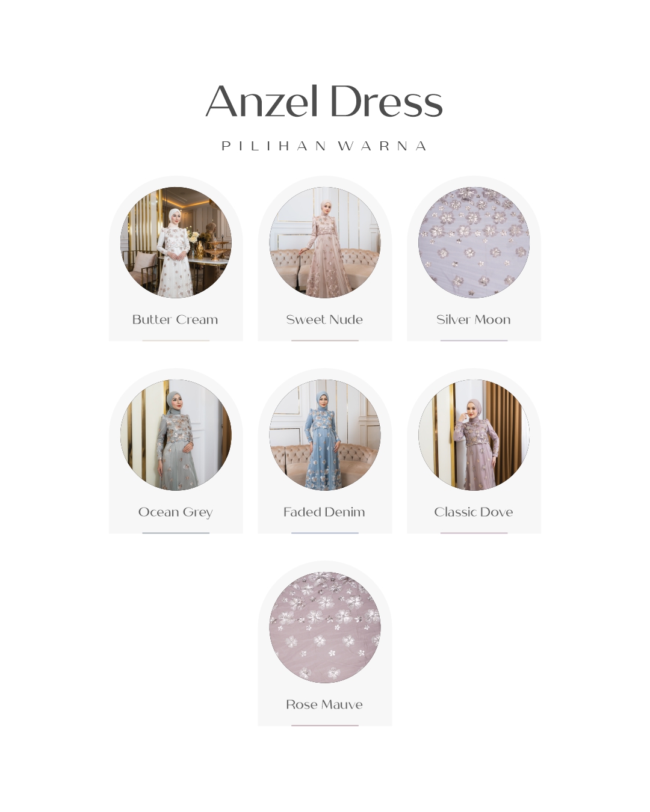Click the PILIHAN WARNA subtitle
Image resolution: width=650 pixels, height=812 pixels.
pyautogui.click(x=324, y=146)
